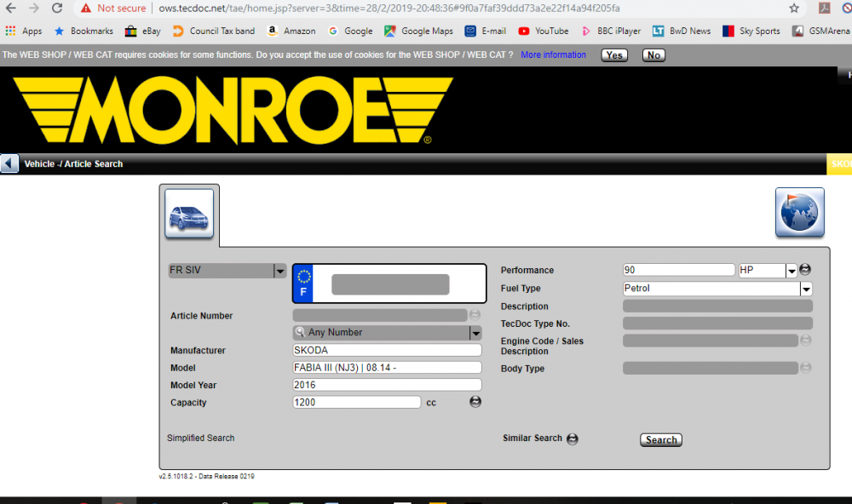Click the yellow SKO tab at right edge
This screenshot has height=504, width=852.
[x=839, y=164]
